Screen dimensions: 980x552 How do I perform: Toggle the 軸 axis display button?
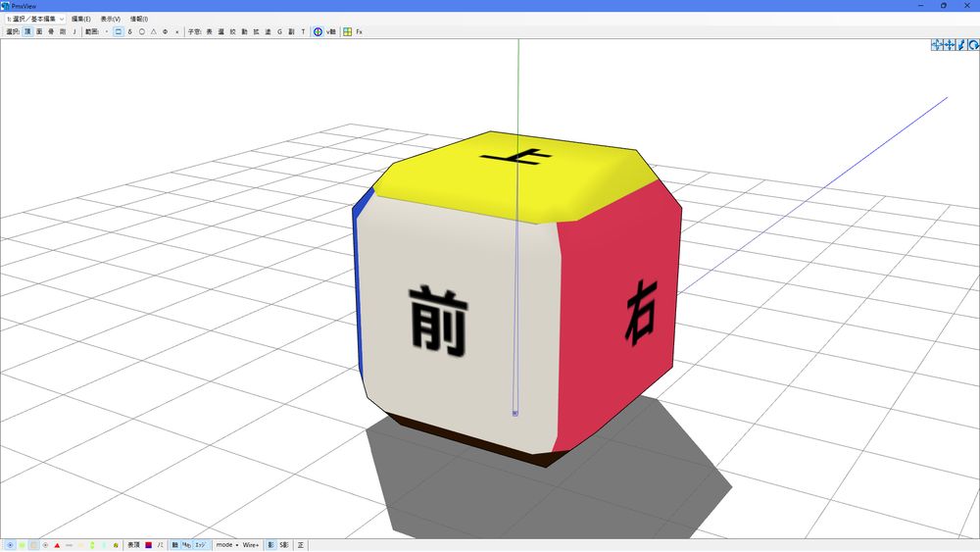175,545
